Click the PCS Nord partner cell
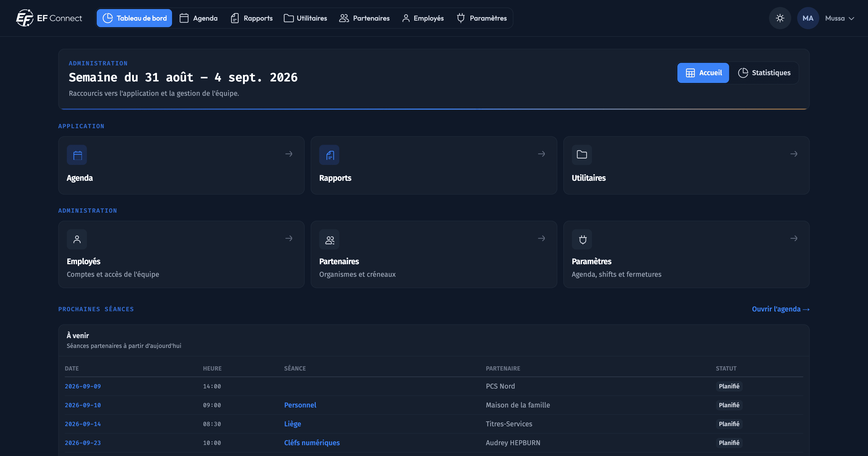 [x=500, y=386]
